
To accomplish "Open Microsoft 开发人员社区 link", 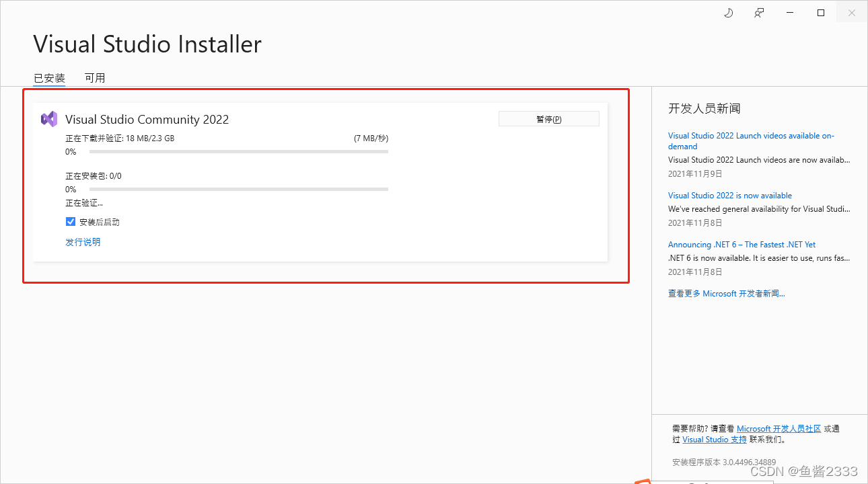I will pyautogui.click(x=779, y=428).
